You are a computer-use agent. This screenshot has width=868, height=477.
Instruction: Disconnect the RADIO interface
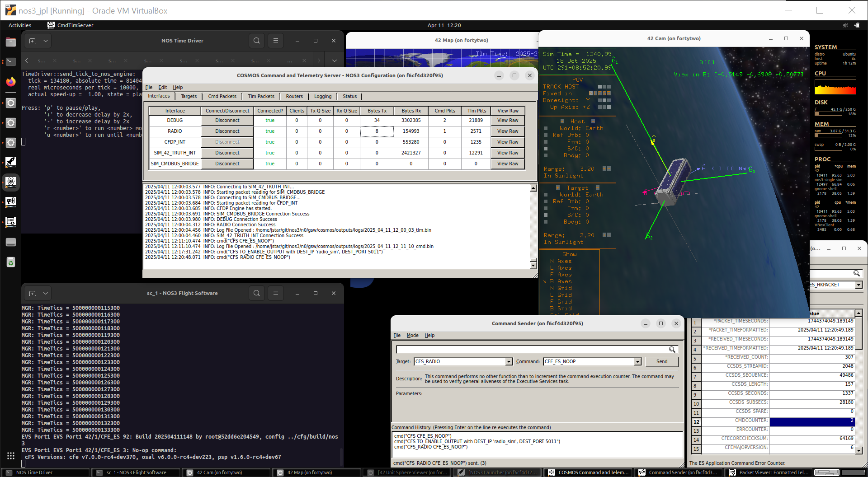tap(227, 131)
